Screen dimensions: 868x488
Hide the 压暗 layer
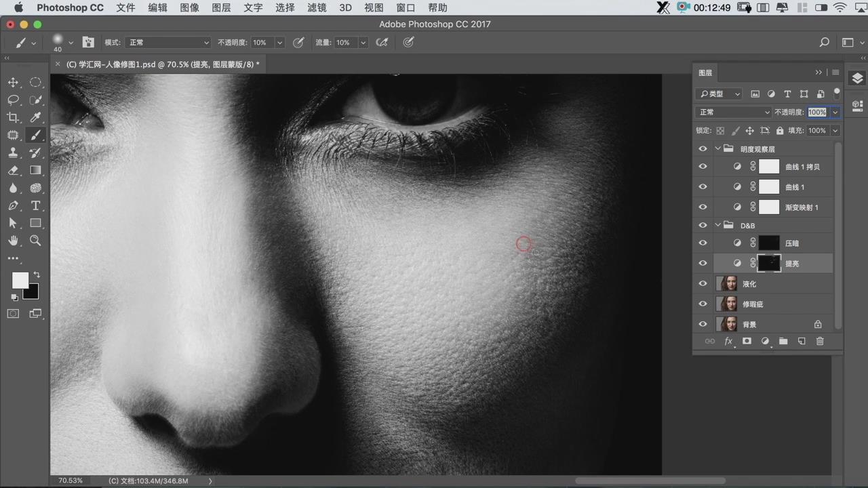(703, 243)
